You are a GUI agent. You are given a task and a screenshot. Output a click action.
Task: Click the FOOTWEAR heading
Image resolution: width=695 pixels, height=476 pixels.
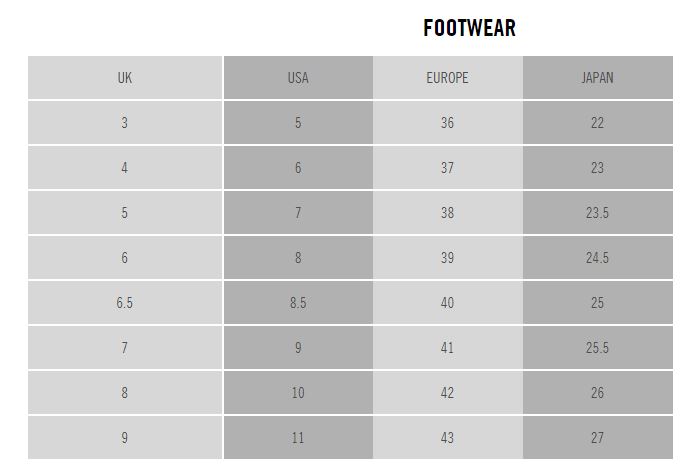click(469, 28)
